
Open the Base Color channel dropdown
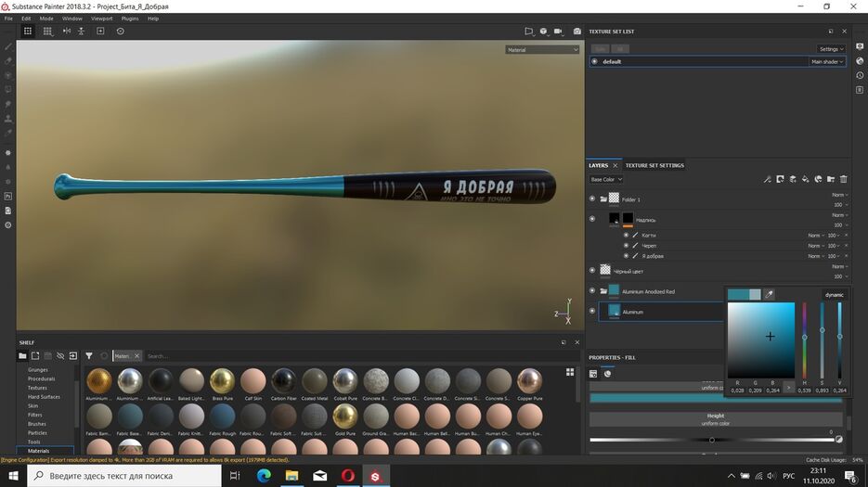tap(606, 179)
